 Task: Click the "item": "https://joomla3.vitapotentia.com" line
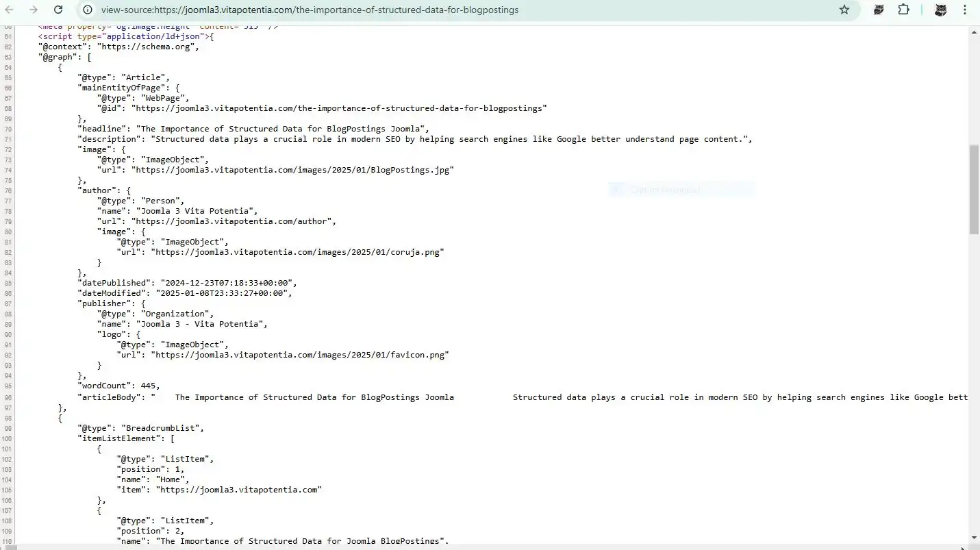point(219,490)
